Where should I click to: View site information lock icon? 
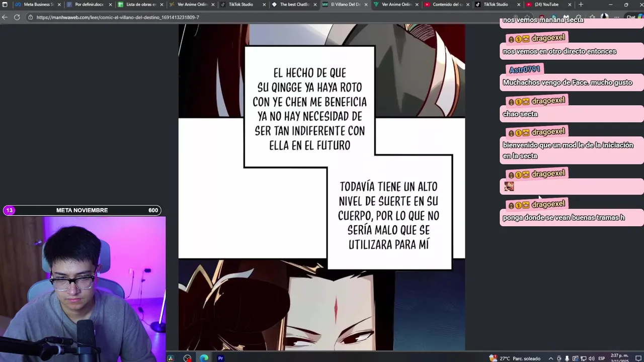click(x=30, y=17)
